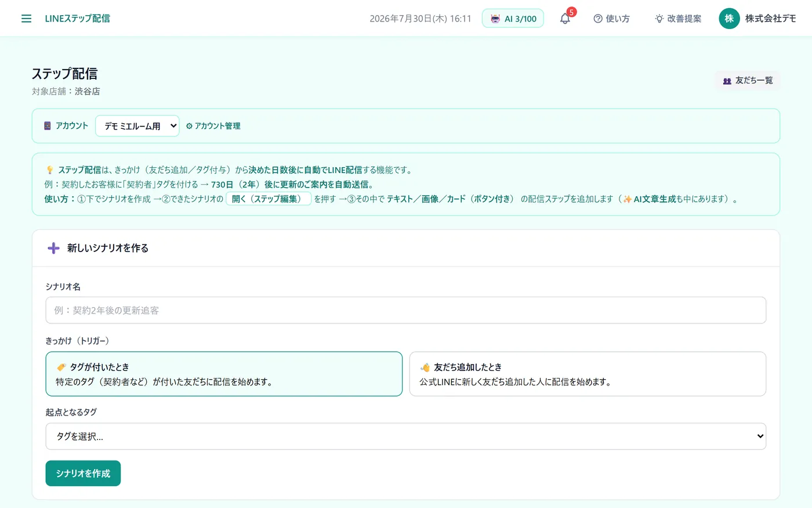This screenshot has width=812, height=508.
Task: Click the 起点となるタグ label
Action: (71, 412)
